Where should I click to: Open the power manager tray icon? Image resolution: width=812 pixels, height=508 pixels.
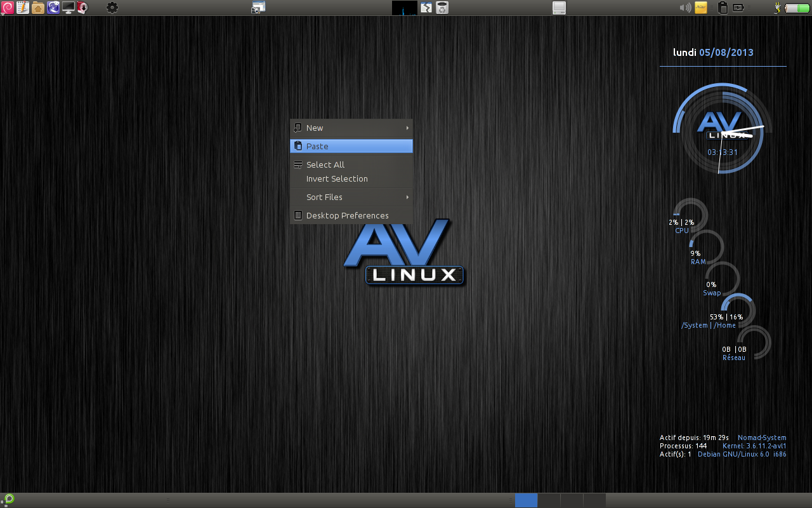[739, 8]
